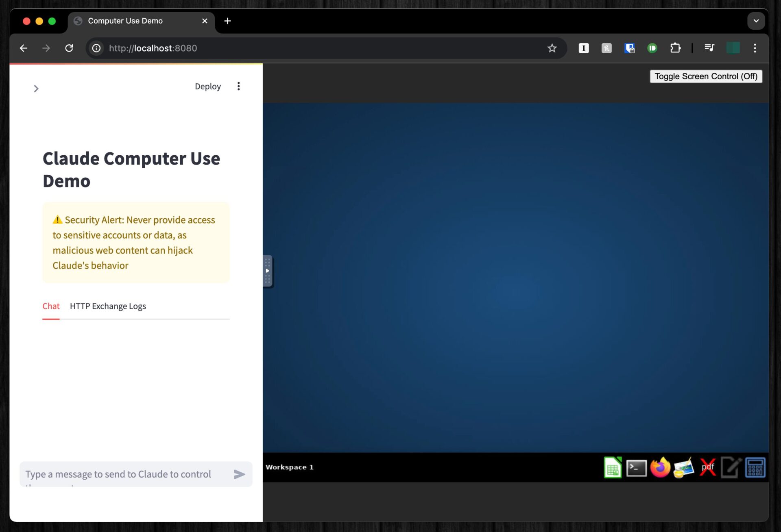Reload the localhost page
Screen dimensions: 781x532
click(69, 48)
